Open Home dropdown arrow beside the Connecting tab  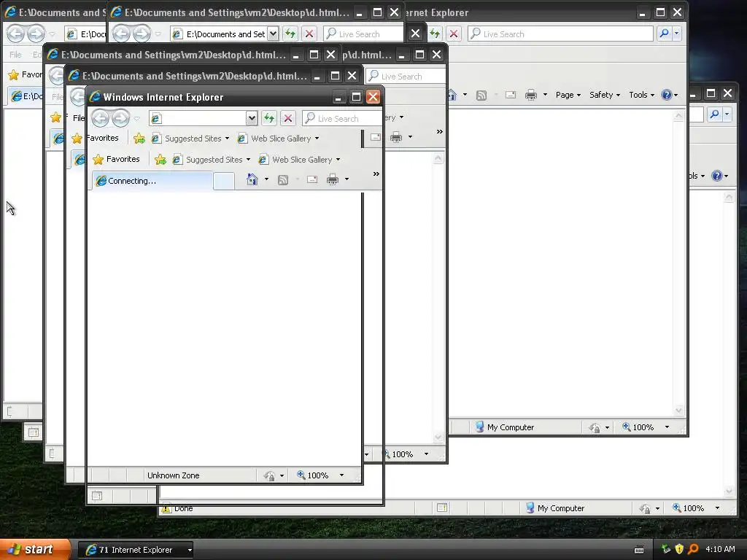pyautogui.click(x=266, y=179)
